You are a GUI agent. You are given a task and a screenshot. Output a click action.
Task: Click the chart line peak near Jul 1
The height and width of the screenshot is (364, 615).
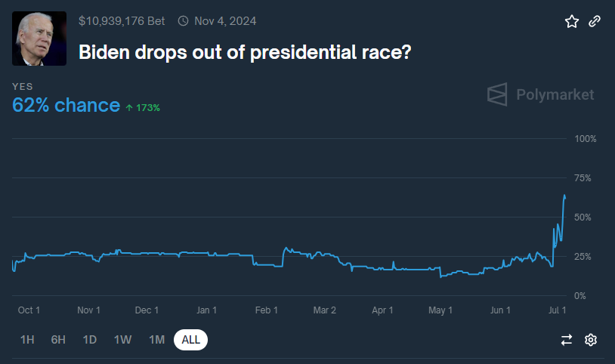pyautogui.click(x=564, y=196)
